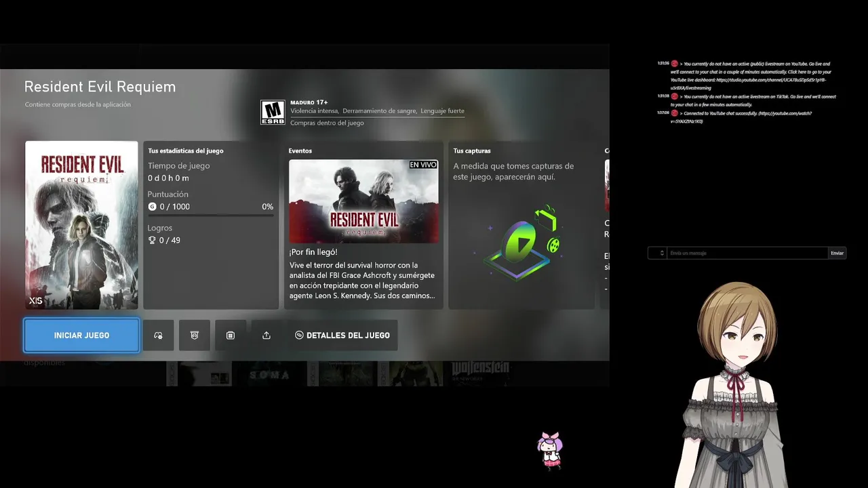Click the share upload icon button

(x=267, y=335)
